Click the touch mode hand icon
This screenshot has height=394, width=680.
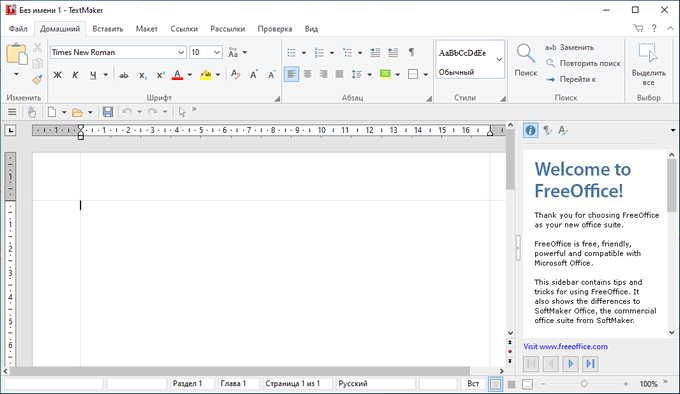point(32,112)
